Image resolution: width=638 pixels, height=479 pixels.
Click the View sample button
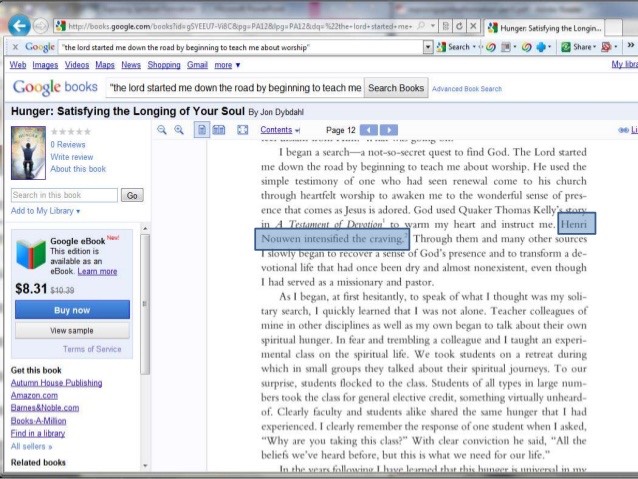pos(72,330)
